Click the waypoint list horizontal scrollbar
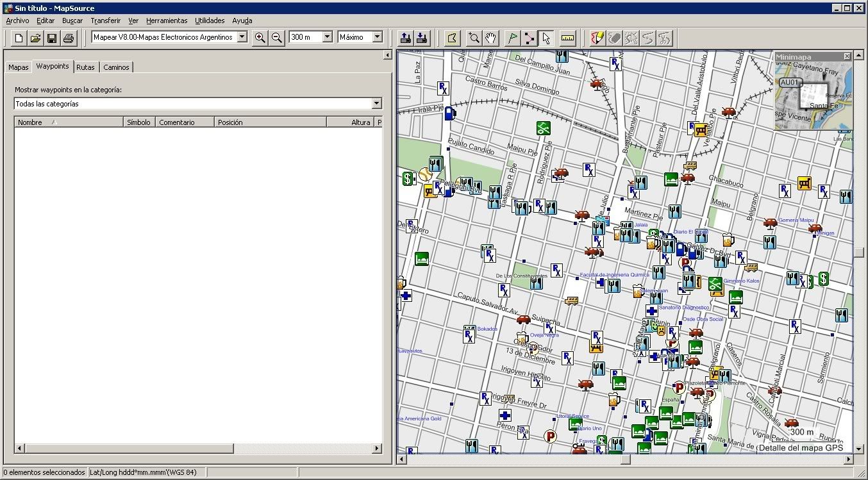 pyautogui.click(x=198, y=448)
